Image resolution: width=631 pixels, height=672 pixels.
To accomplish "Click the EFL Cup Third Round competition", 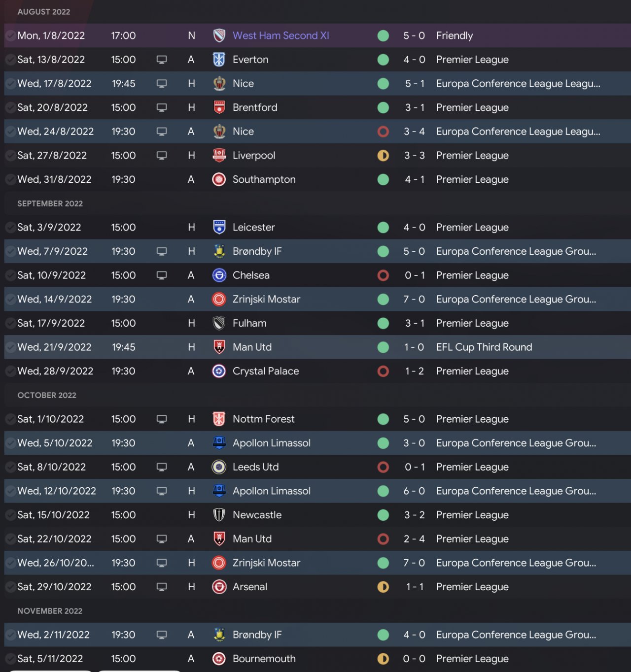I will click(x=484, y=347).
